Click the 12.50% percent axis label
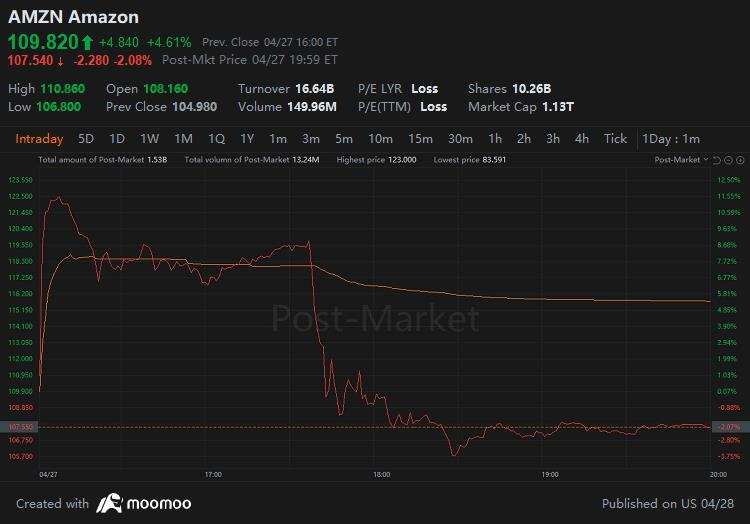The height and width of the screenshot is (524, 750). pyautogui.click(x=728, y=180)
